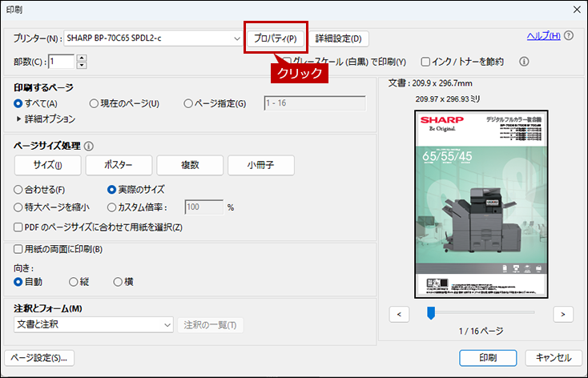Image resolution: width=588 pixels, height=378 pixels.
Task: Click the 詳細設定(D) button
Action: click(339, 38)
